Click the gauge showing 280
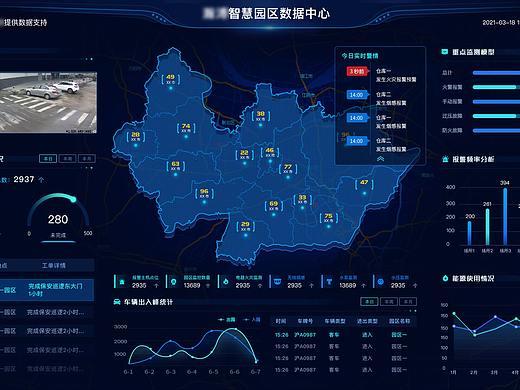 click(x=58, y=217)
